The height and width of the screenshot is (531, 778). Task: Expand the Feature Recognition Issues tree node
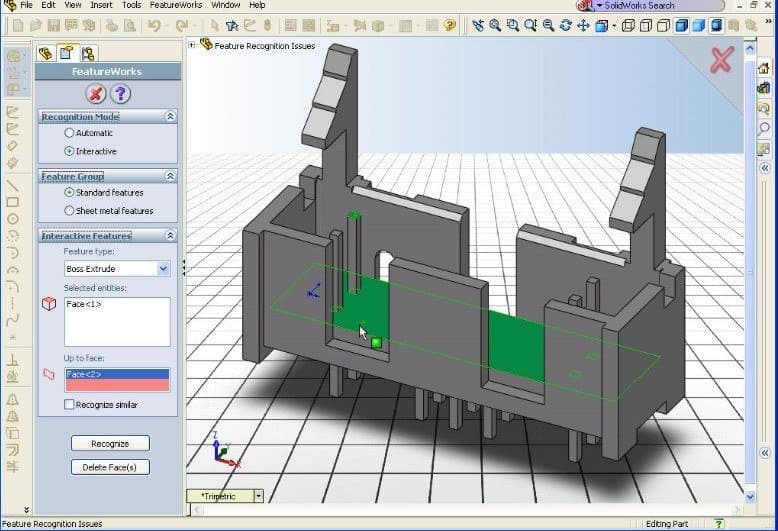click(x=192, y=45)
